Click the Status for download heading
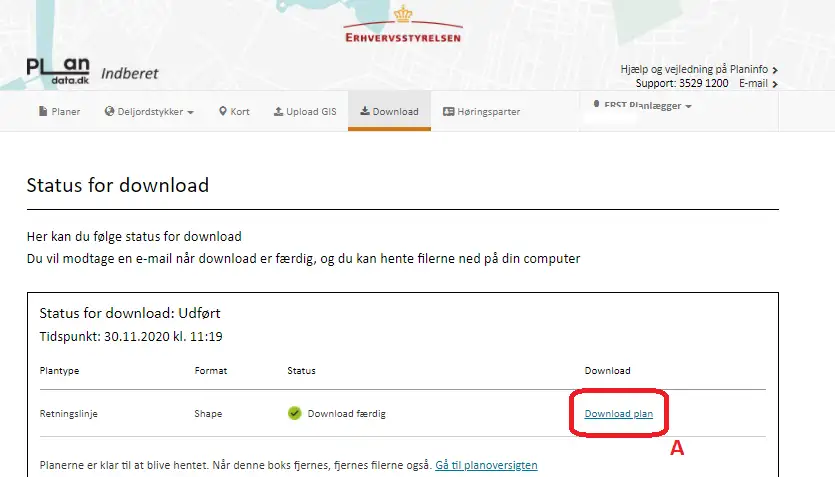Screen dimensions: 835x477 117,185
